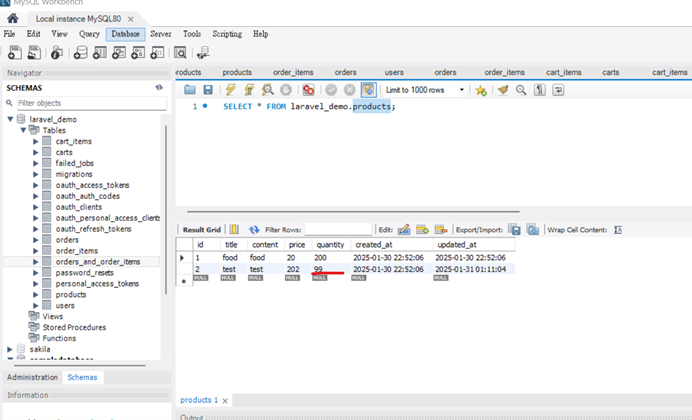The height and width of the screenshot is (420, 692).
Task: Expand the users table node
Action: [x=36, y=305]
